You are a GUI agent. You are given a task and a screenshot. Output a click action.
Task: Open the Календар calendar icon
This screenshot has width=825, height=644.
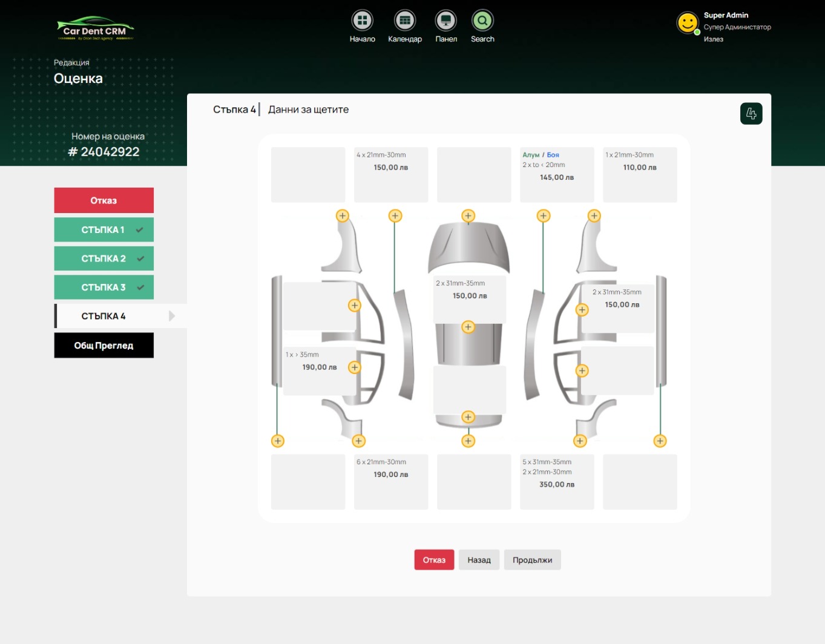(x=405, y=21)
